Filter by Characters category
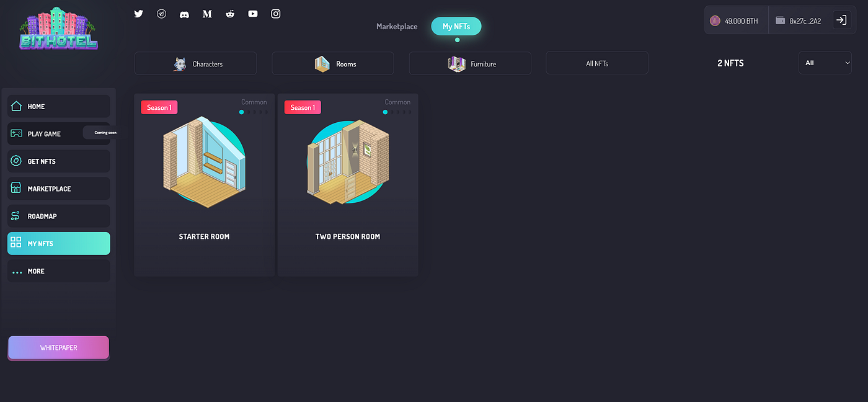This screenshot has height=402, width=868. [x=196, y=63]
